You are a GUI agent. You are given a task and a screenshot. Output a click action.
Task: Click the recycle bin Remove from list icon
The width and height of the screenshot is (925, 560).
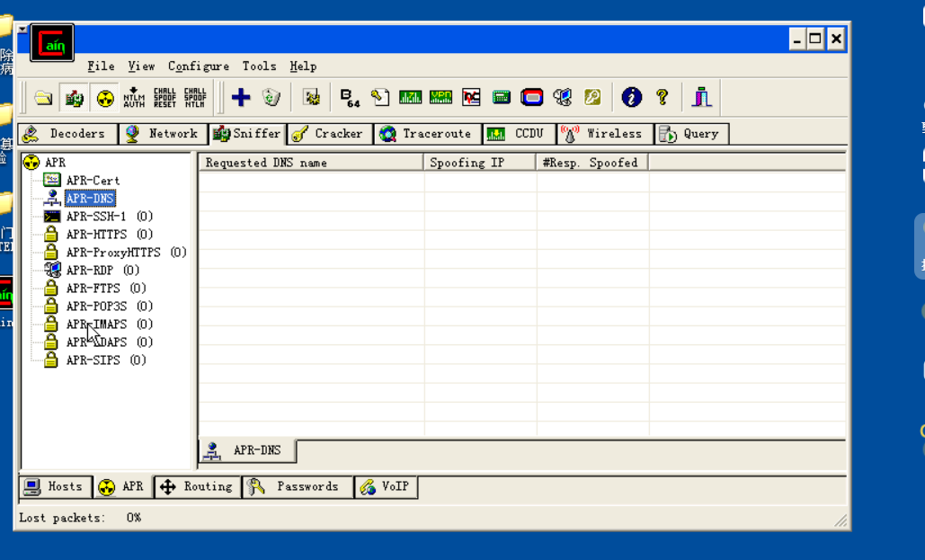point(271,97)
